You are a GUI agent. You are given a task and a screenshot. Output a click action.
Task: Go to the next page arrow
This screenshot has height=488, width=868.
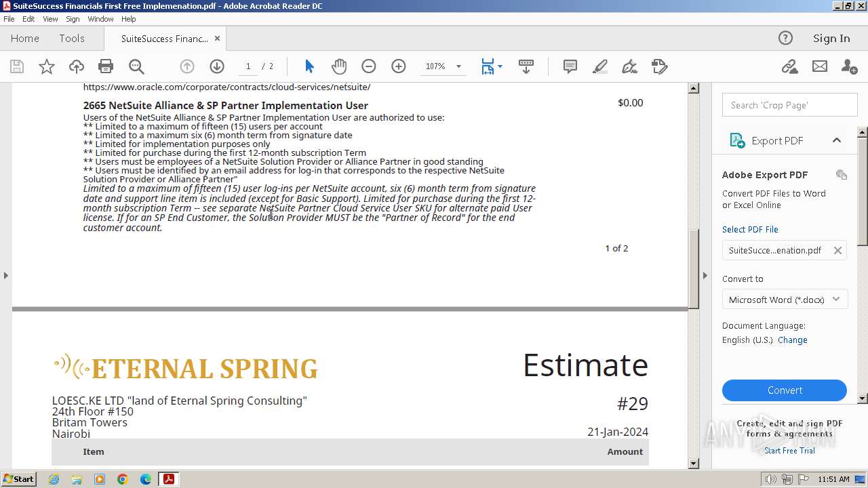pyautogui.click(x=217, y=66)
